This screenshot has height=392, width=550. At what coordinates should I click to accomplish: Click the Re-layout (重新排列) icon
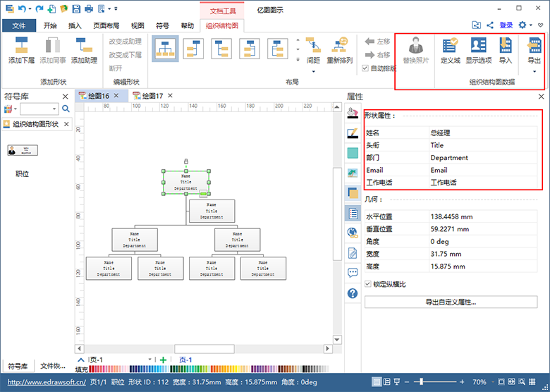[340, 46]
